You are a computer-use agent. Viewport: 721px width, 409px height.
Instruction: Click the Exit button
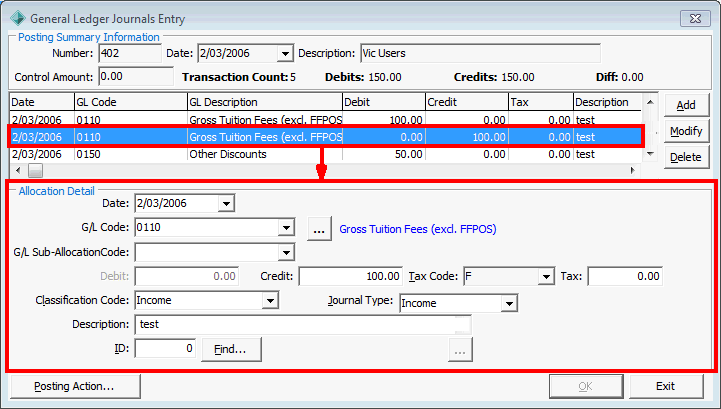[x=666, y=386]
